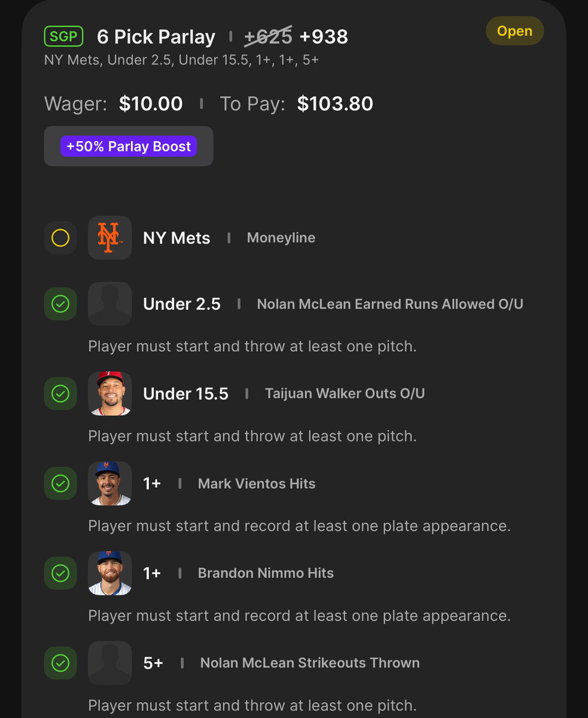
Task: Tap the NY Mets team logo
Action: (109, 238)
